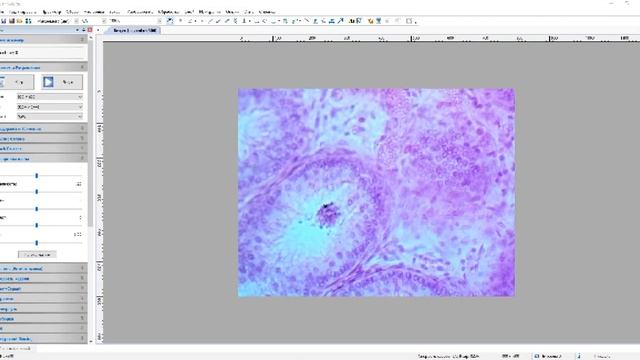Click the microscope tissue image in the viewer
640x360 pixels.
[376, 192]
